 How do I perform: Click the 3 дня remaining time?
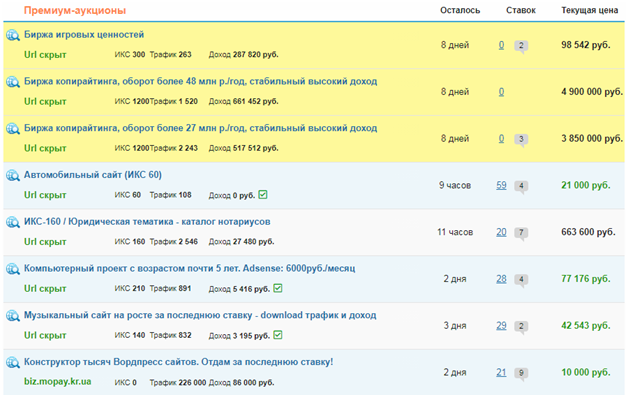[x=455, y=326]
